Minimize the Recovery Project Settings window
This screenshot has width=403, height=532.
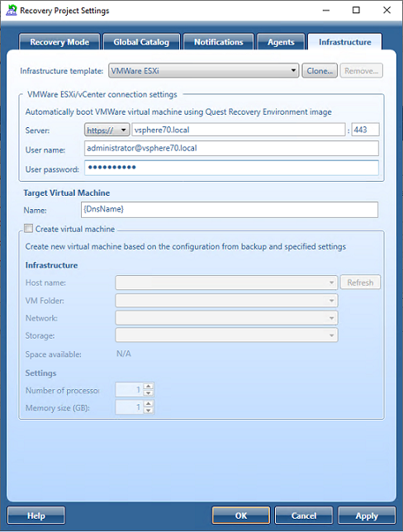[326, 10]
